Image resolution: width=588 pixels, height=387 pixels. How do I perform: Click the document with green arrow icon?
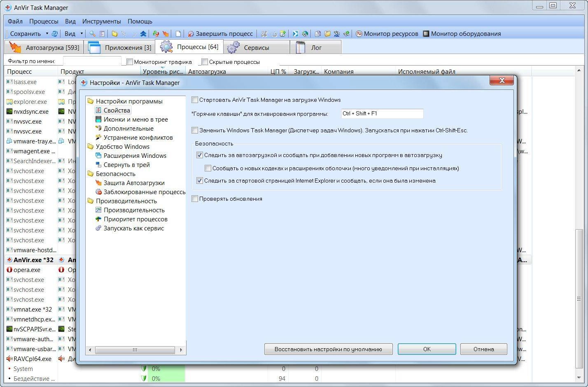(283, 34)
